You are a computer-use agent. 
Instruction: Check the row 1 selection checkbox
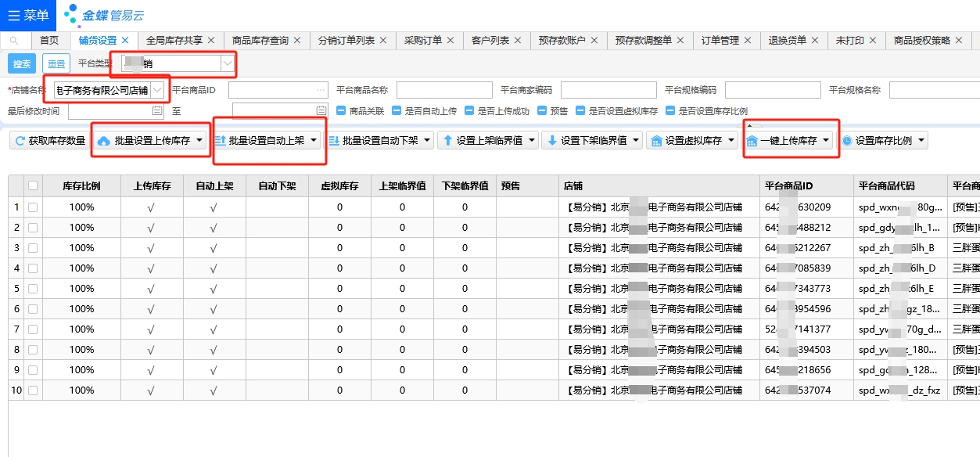point(33,207)
